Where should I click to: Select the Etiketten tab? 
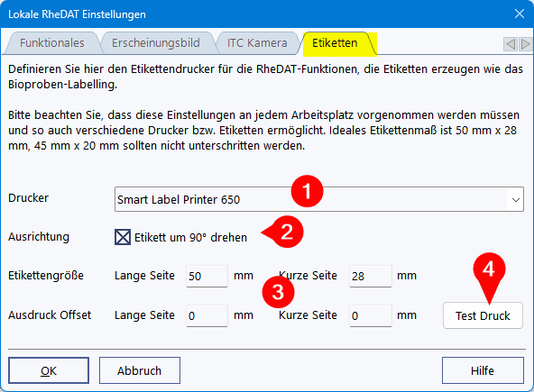[336, 43]
